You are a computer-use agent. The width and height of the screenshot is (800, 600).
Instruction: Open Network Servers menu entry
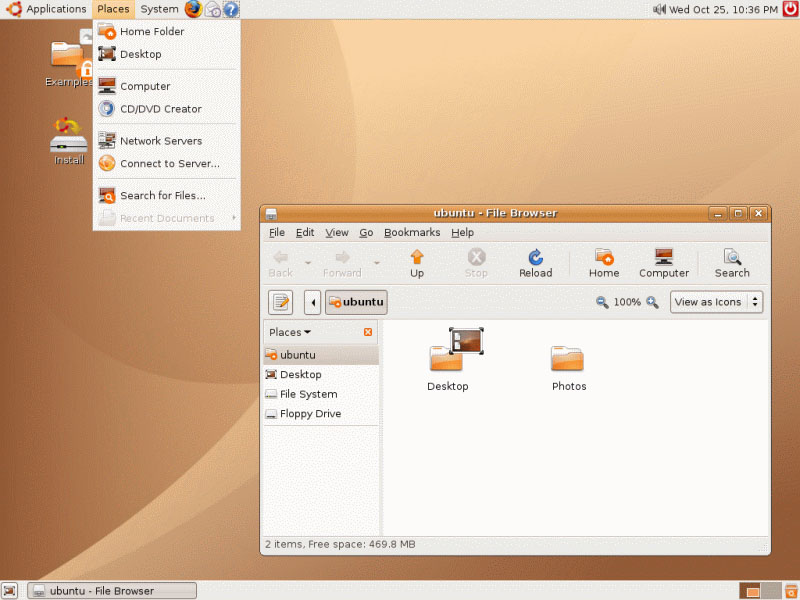pyautogui.click(x=166, y=141)
